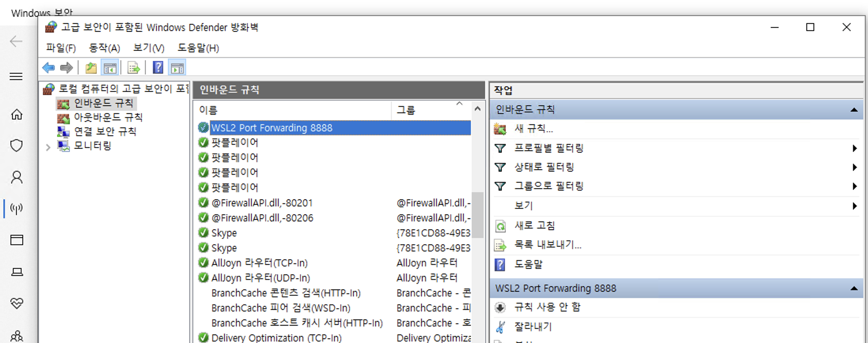Click the rules list vertical scrollbar thumb
This screenshot has width=868, height=343.
478,215
